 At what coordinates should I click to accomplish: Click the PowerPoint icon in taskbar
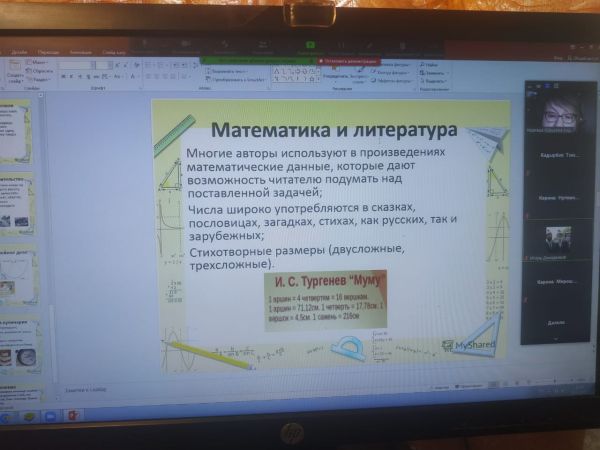74,415
